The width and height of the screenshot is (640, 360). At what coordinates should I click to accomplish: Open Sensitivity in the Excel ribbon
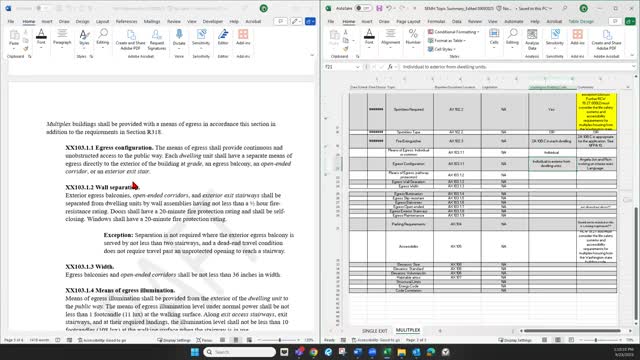(555, 38)
